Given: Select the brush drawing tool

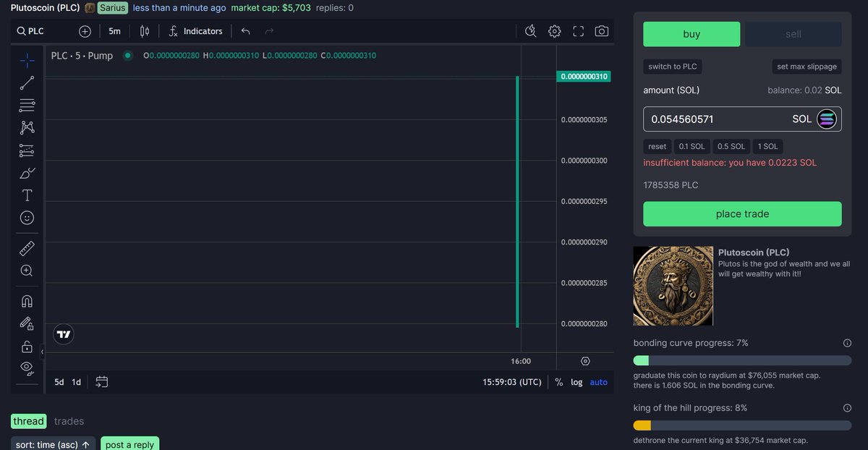Looking at the screenshot, I should [27, 173].
